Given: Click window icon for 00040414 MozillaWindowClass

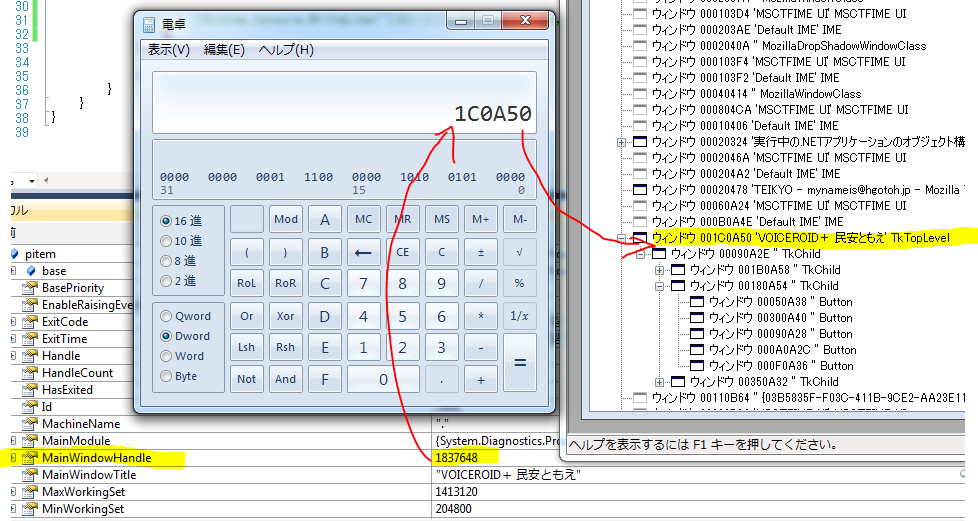Looking at the screenshot, I should tap(640, 94).
